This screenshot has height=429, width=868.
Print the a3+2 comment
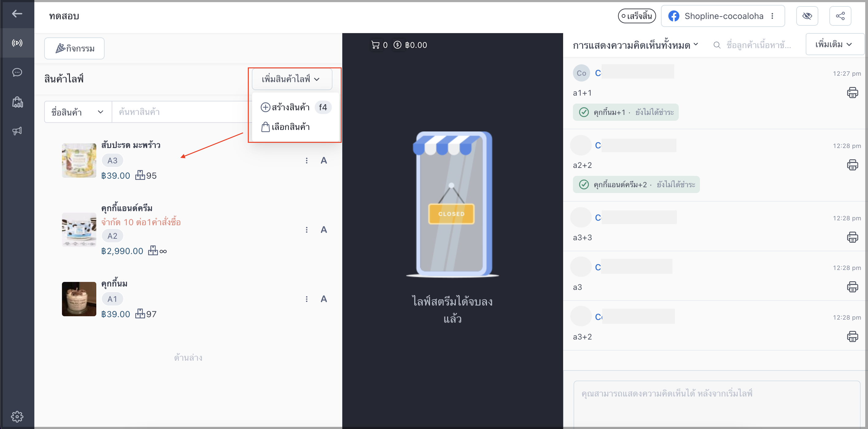click(x=852, y=337)
